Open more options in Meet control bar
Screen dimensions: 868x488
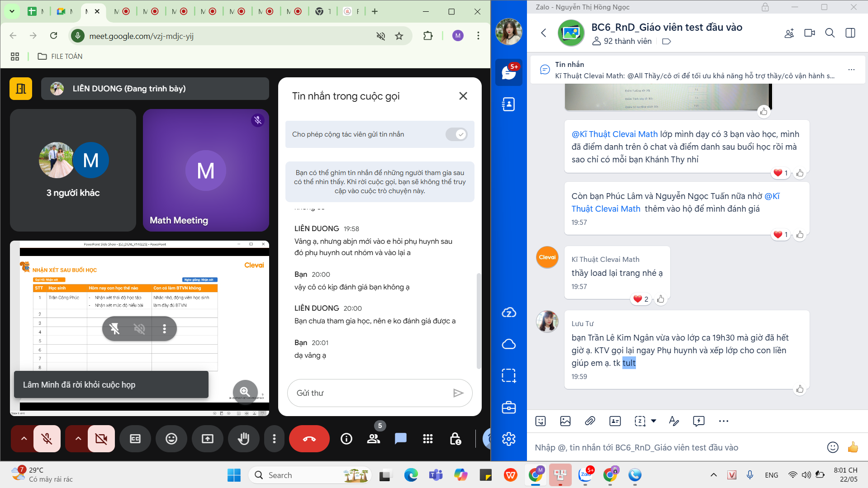click(x=274, y=439)
